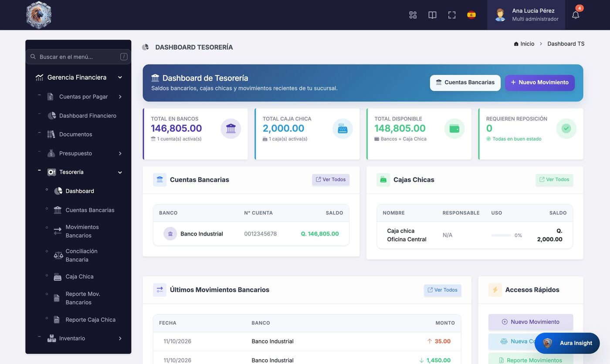This screenshot has width=610, height=364.
Task: Go to Documentos in sidebar
Action: [76, 134]
